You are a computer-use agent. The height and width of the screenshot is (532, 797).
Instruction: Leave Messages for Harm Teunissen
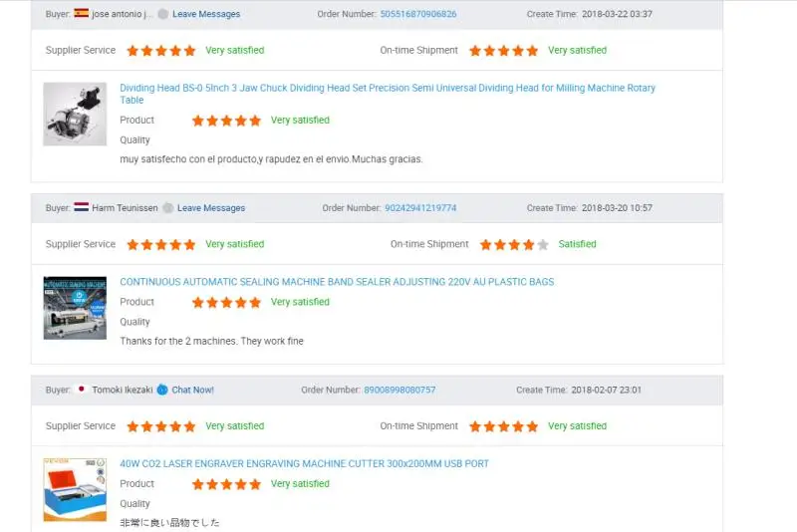[211, 208]
